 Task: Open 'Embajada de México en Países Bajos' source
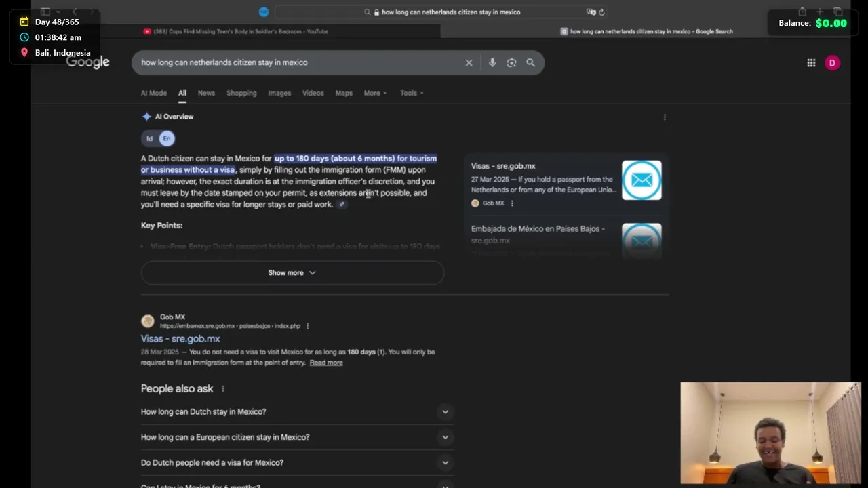pyautogui.click(x=538, y=235)
